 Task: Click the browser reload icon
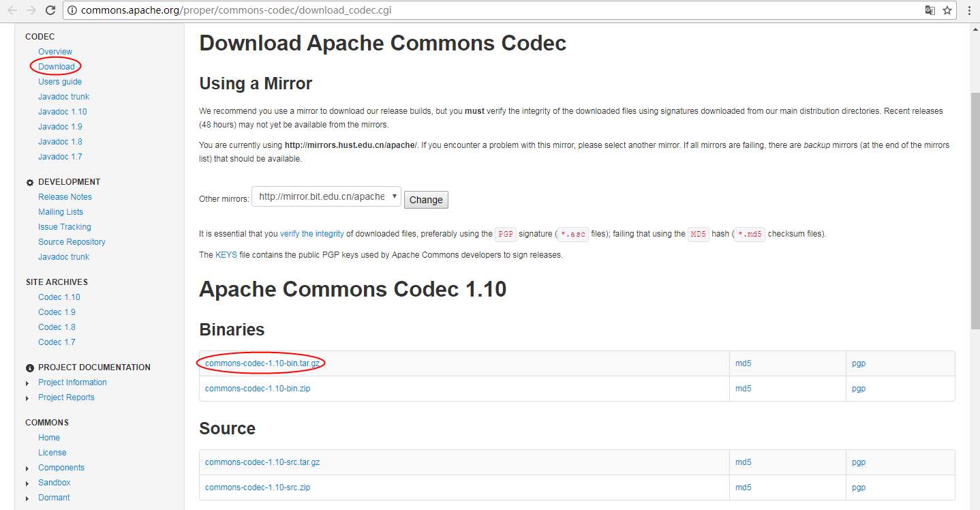[x=50, y=10]
